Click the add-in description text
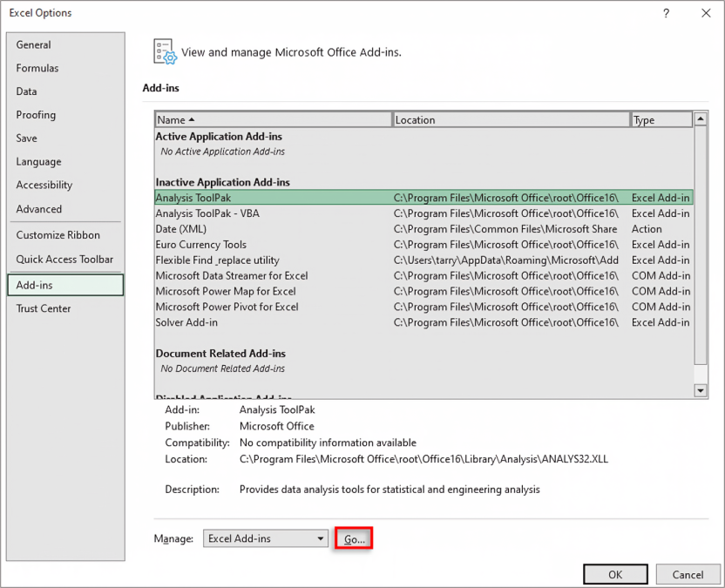Image resolution: width=725 pixels, height=588 pixels. (x=390, y=490)
